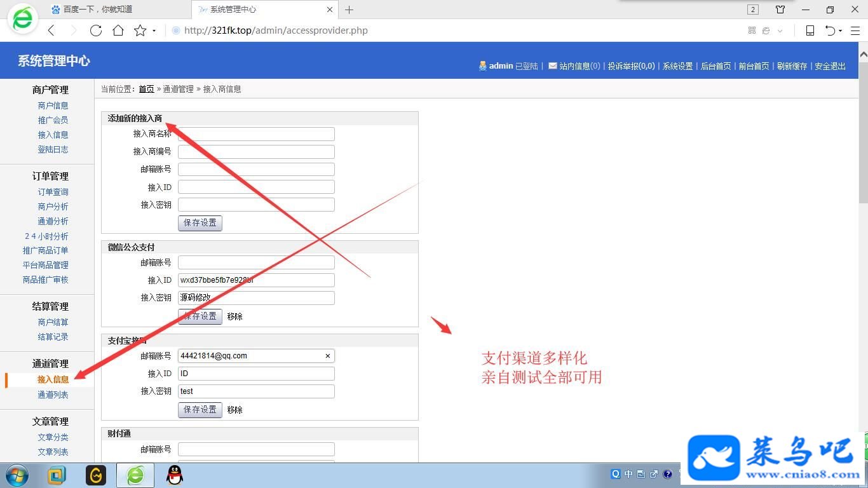Go to 前台首页

754,66
